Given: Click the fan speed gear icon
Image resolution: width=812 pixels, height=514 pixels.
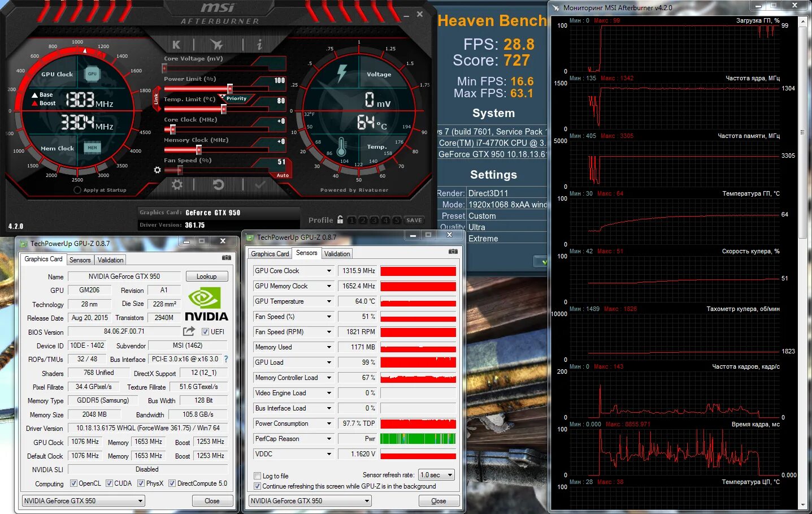Looking at the screenshot, I should [x=158, y=170].
